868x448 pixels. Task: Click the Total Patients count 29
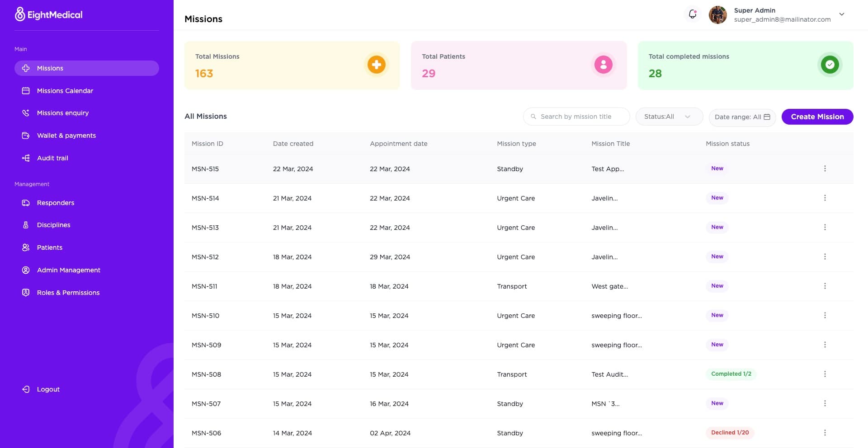pyautogui.click(x=429, y=74)
